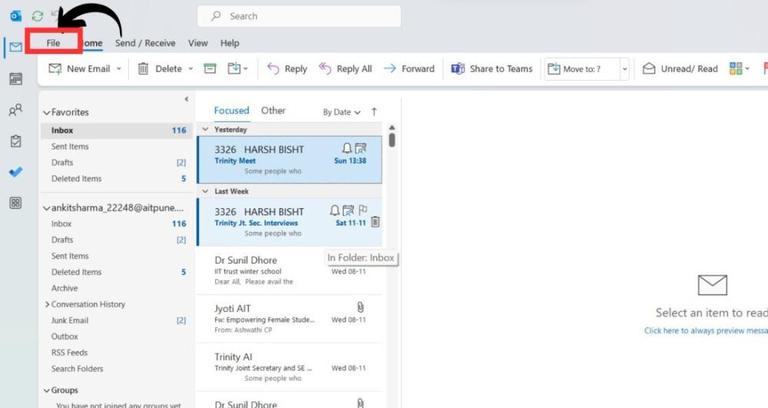Toggle Unread/Read status

(680, 69)
